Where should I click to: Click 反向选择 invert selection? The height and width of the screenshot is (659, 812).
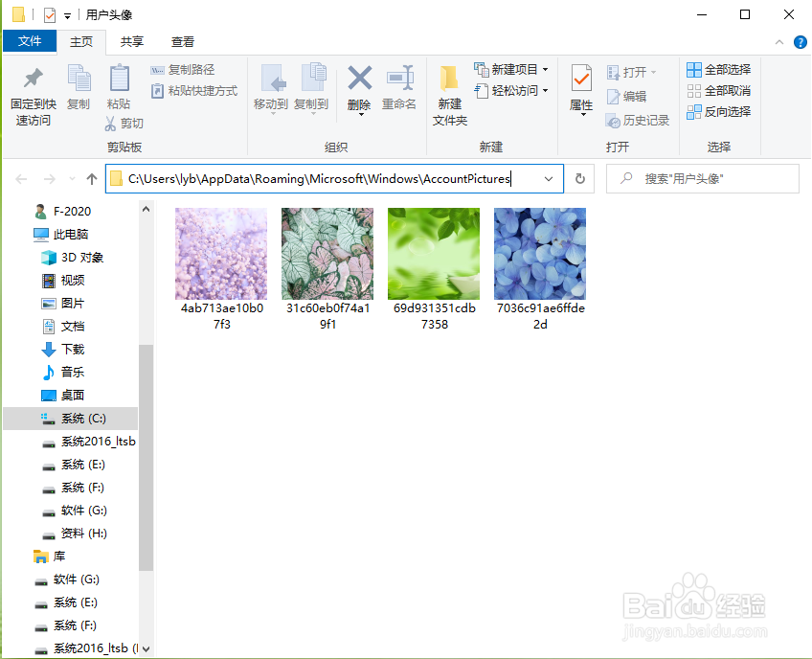(719, 111)
